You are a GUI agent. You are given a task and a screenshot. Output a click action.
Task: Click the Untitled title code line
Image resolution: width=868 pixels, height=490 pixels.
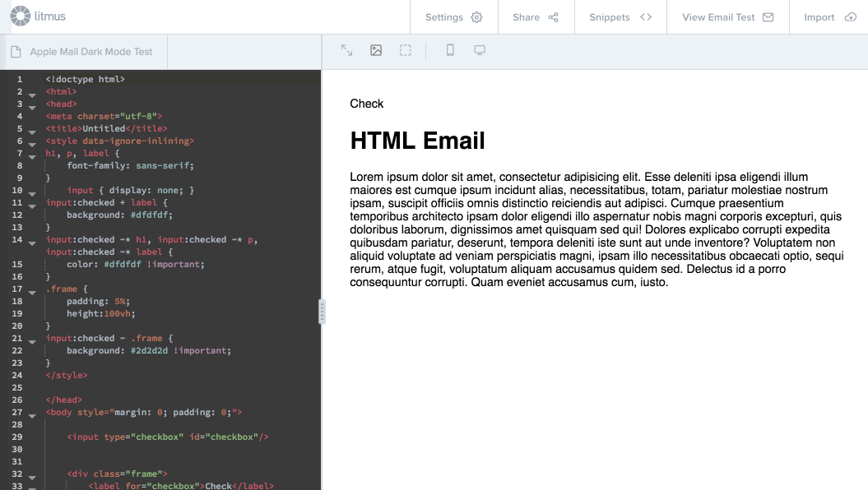pos(106,128)
